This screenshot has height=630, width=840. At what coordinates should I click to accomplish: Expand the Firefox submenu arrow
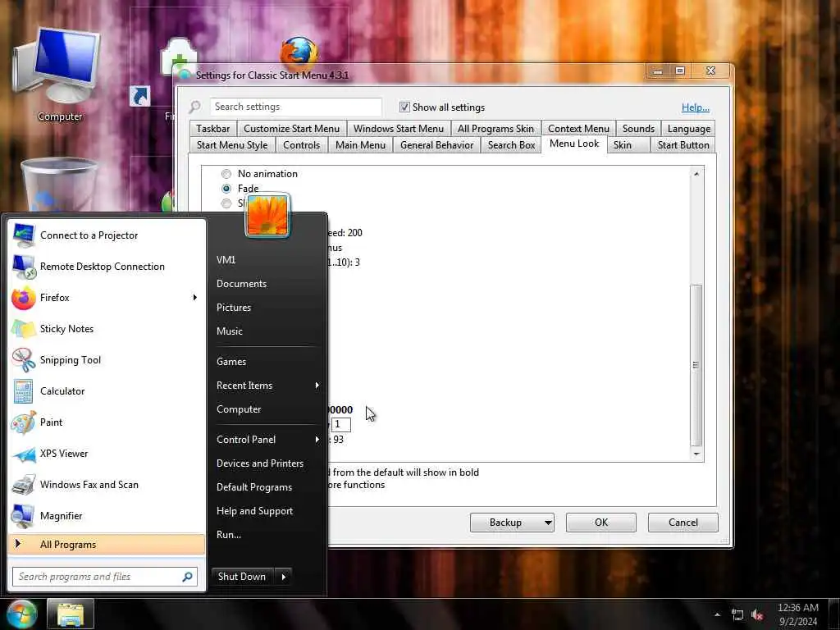tap(195, 297)
